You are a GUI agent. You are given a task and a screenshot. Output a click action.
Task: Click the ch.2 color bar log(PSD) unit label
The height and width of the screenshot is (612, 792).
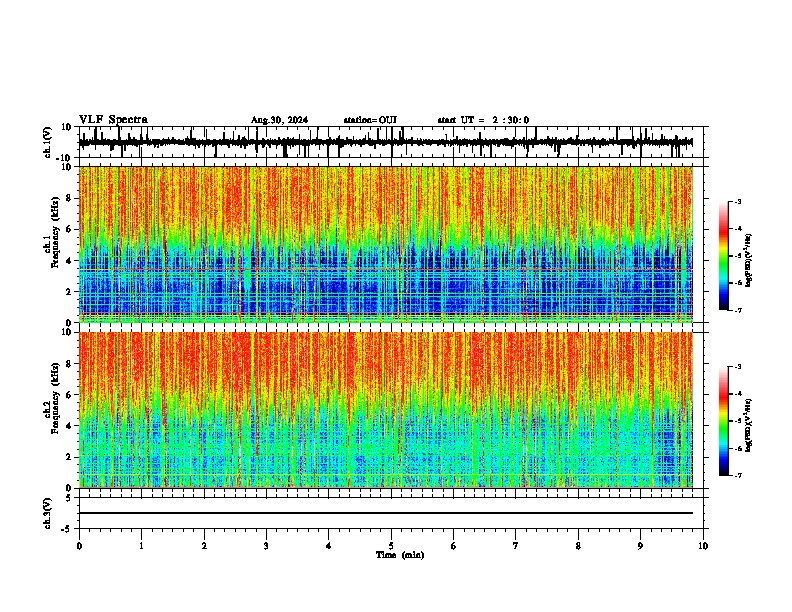point(749,425)
